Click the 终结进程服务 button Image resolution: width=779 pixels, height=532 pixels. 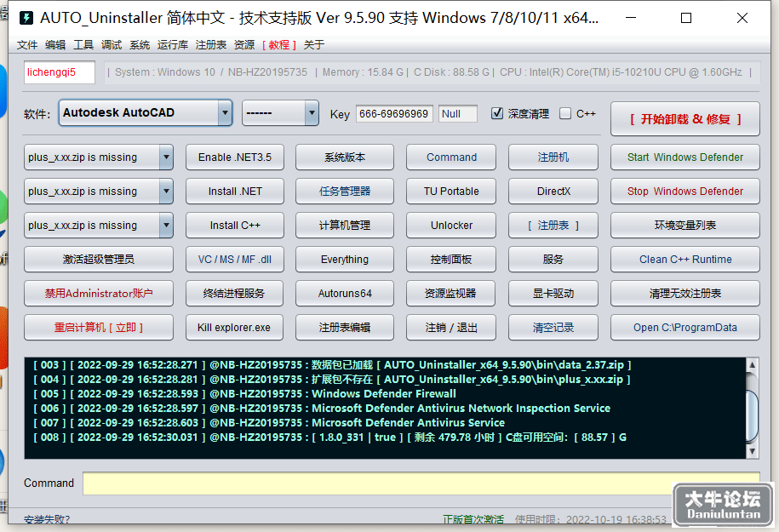pyautogui.click(x=234, y=293)
